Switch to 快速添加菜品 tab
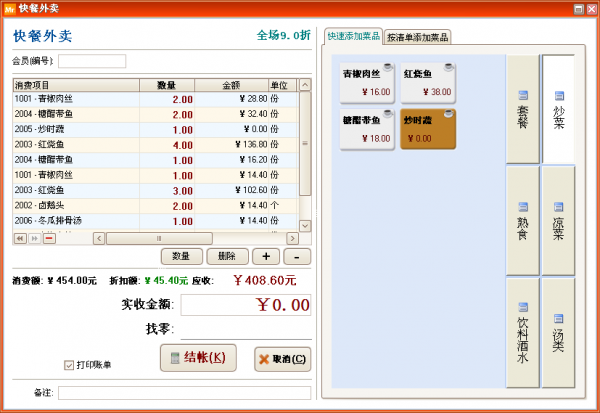The height and width of the screenshot is (413, 600). point(353,36)
